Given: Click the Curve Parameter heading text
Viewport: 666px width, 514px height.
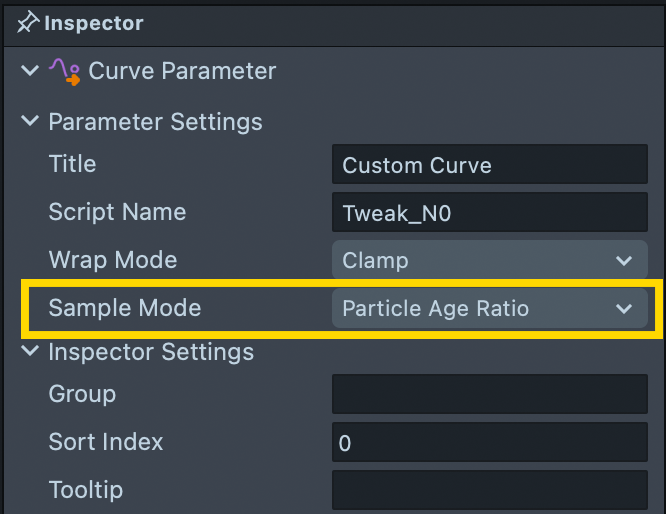Looking at the screenshot, I should pyautogui.click(x=182, y=72).
